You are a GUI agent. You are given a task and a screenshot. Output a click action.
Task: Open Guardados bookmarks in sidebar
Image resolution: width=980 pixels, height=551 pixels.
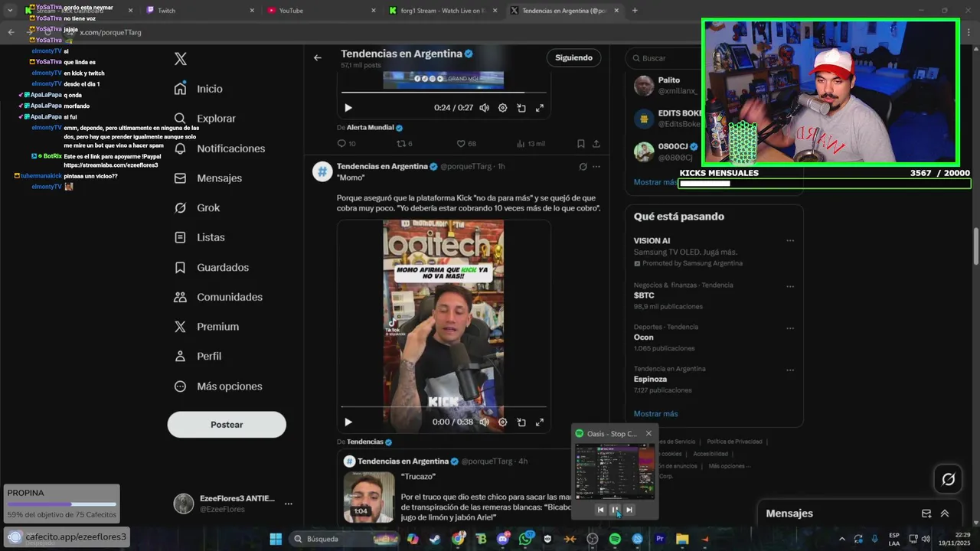(211, 267)
